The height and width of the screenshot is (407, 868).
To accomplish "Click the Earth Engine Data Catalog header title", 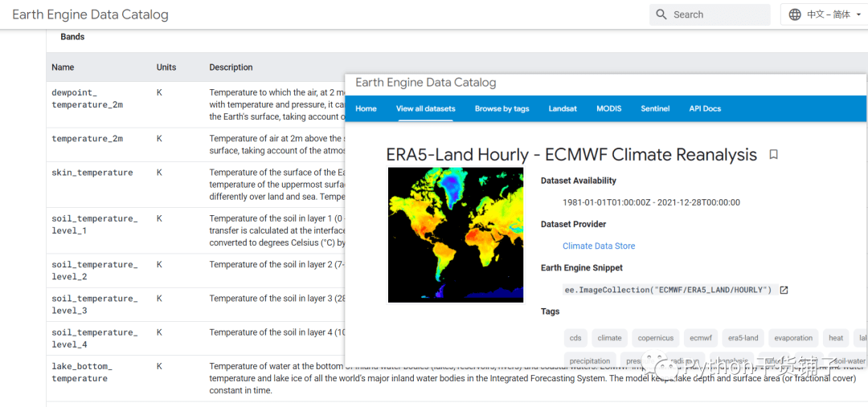I will click(90, 14).
